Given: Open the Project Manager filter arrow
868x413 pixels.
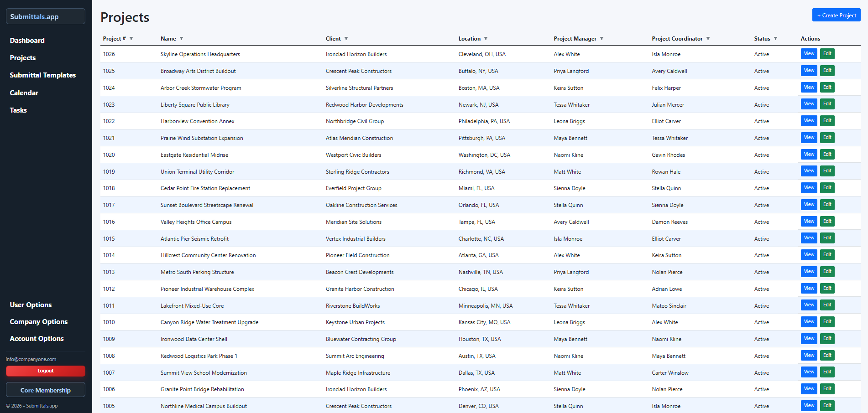Looking at the screenshot, I should coord(601,39).
